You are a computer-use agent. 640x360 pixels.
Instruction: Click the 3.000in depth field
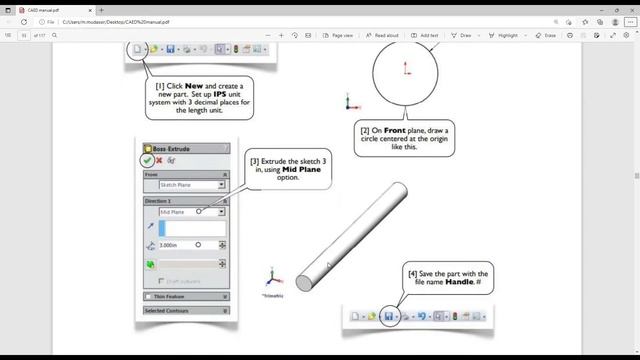point(188,245)
